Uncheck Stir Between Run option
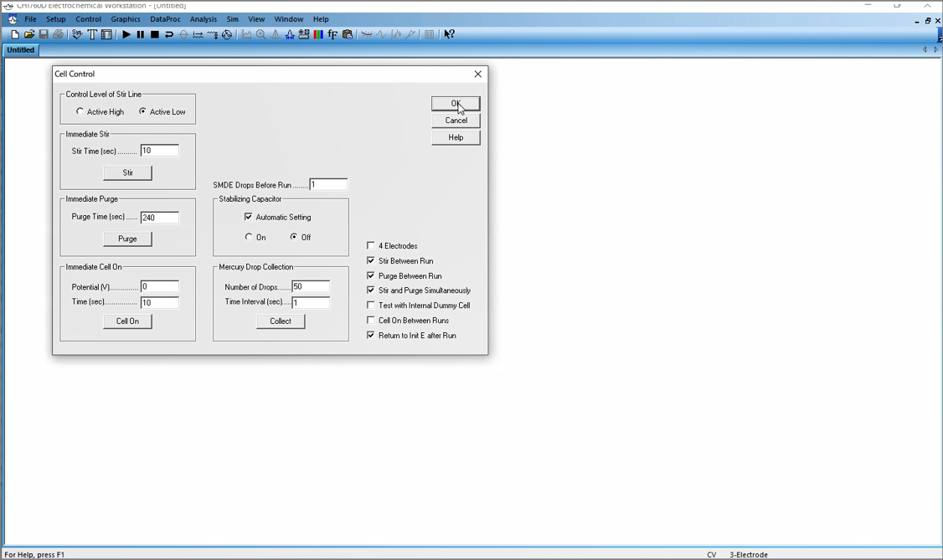 click(x=371, y=261)
